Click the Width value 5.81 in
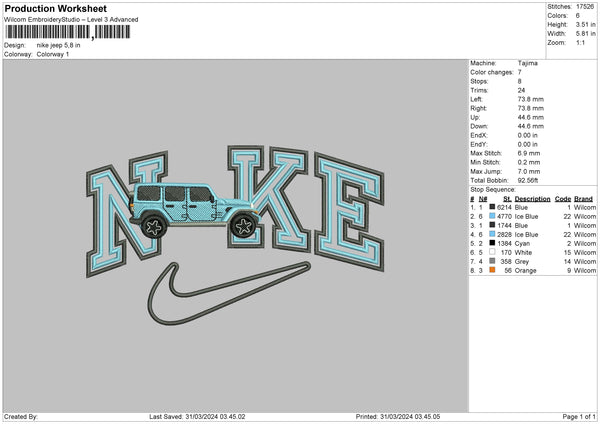This screenshot has height=424, width=600. 585,34
